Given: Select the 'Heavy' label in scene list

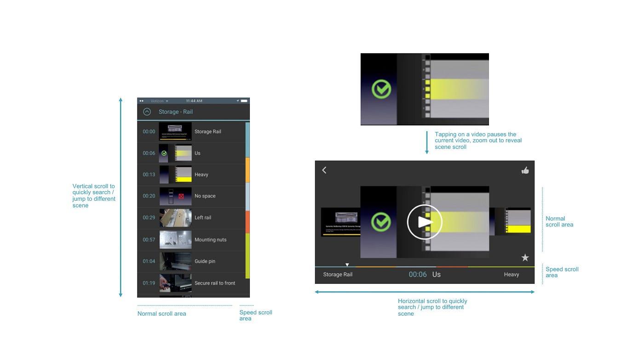Looking at the screenshot, I should [x=201, y=175].
